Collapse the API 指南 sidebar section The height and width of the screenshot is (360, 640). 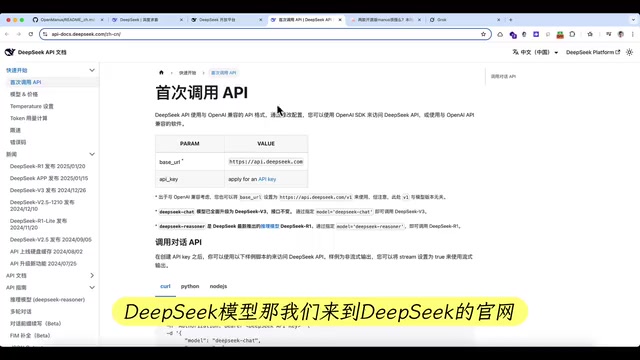[x=92, y=287]
